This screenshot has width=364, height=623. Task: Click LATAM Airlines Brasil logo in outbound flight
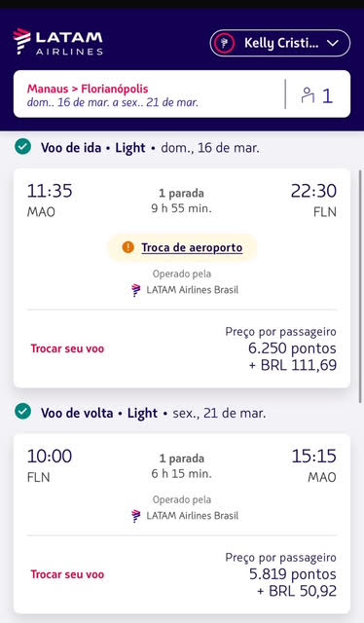(x=136, y=290)
